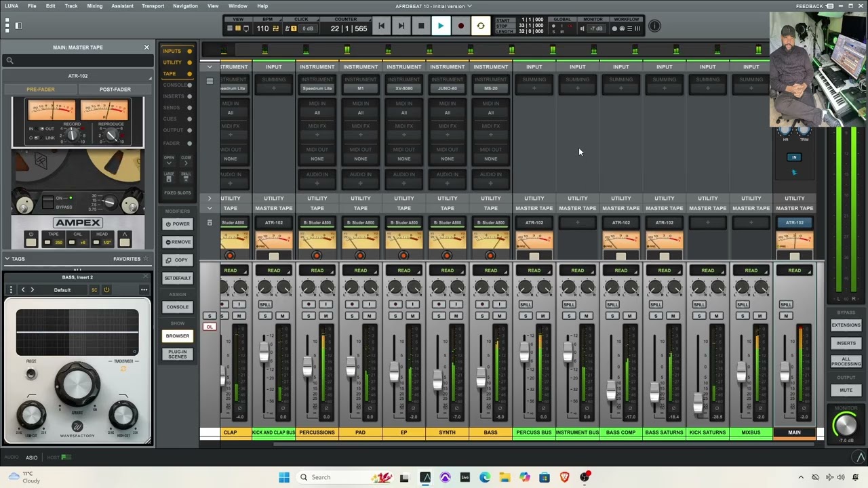Screen dimensions: 868x488
Task: Expand the TAGS section
Action: (7, 258)
